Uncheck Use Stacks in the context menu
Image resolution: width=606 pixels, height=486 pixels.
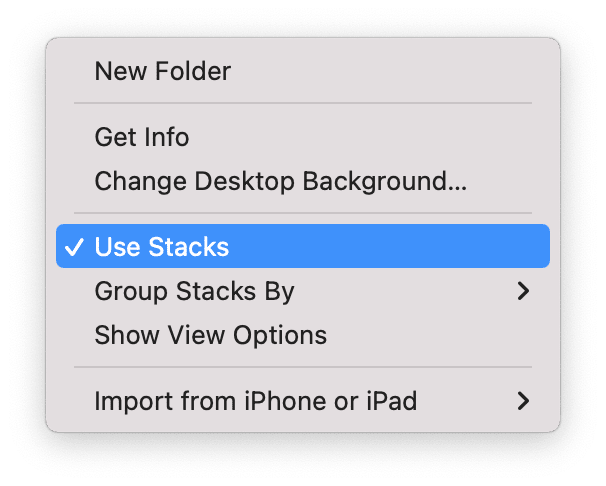pos(162,247)
